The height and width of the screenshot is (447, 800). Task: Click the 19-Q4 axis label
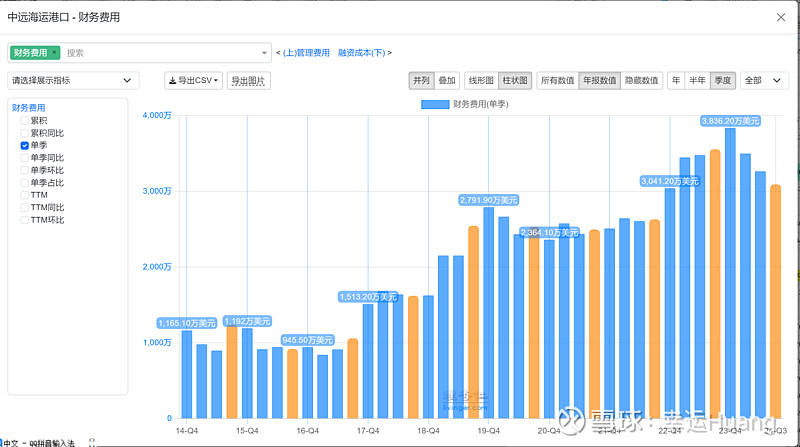pyautogui.click(x=488, y=431)
